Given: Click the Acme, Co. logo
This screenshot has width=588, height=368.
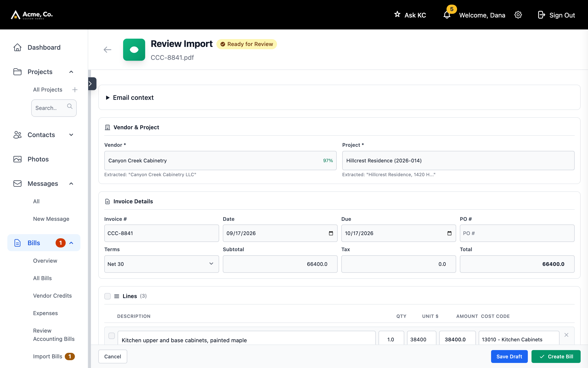Looking at the screenshot, I should pos(32,14).
